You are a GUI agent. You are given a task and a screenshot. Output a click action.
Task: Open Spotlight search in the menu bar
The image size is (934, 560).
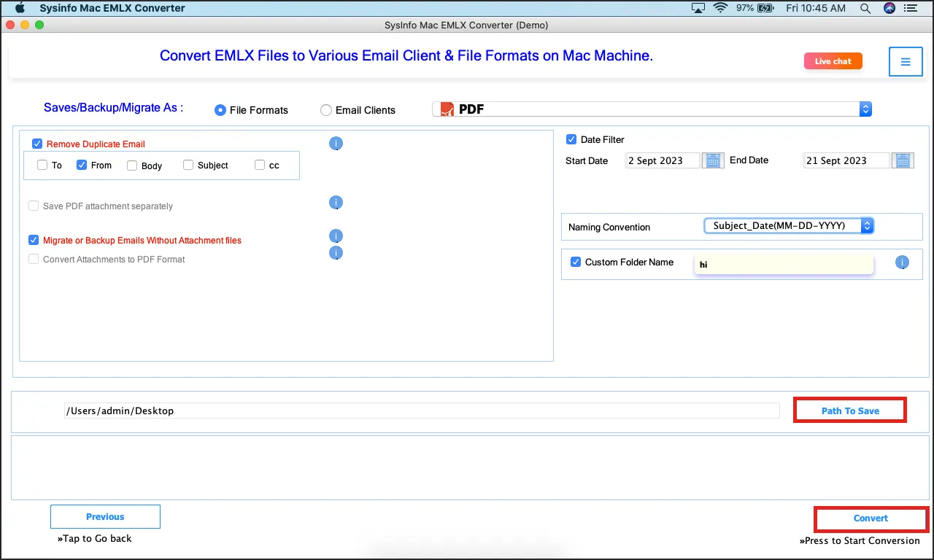pos(865,8)
